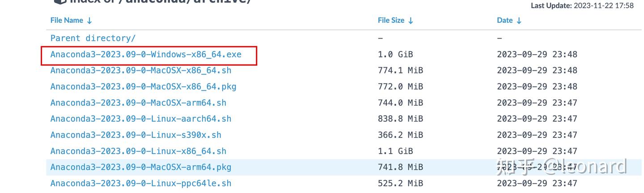Click the File Size sort arrow
The height and width of the screenshot is (193, 644).
click(411, 21)
